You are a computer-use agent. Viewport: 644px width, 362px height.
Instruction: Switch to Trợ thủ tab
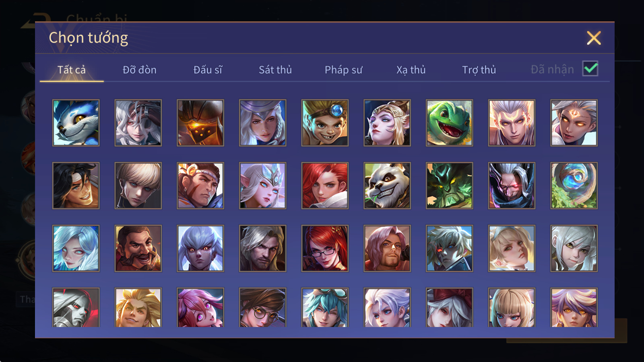479,70
